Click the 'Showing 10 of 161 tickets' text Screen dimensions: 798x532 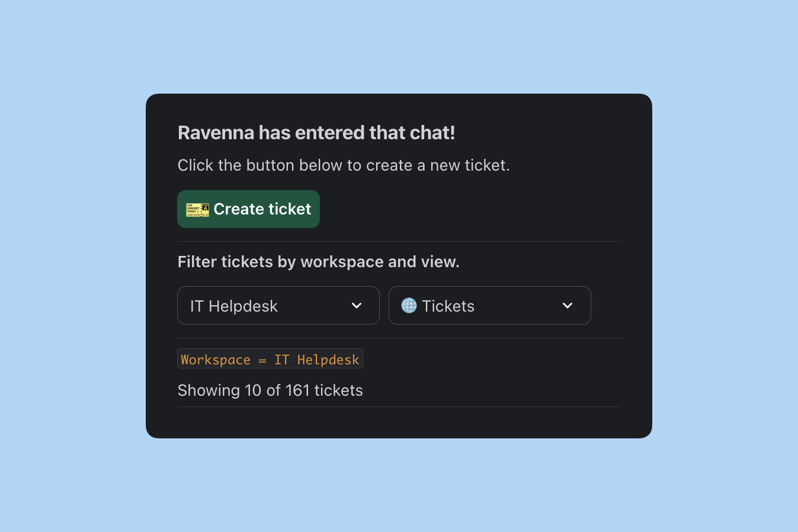pyautogui.click(x=270, y=390)
